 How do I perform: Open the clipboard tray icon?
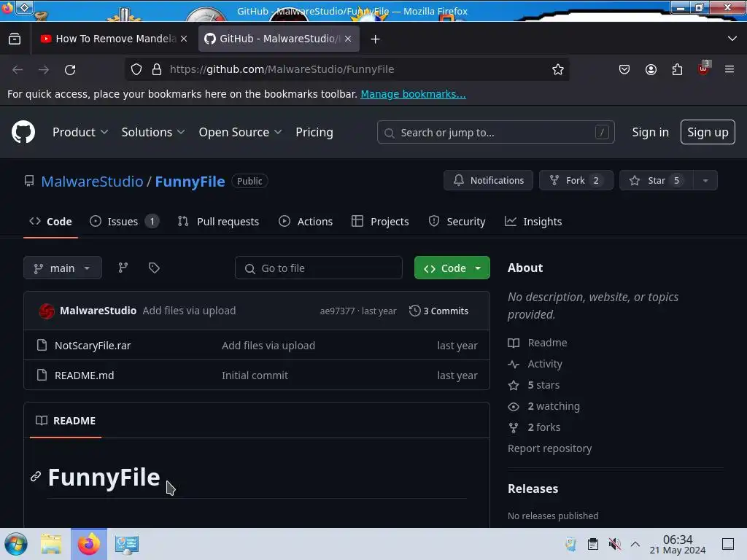tap(592, 544)
